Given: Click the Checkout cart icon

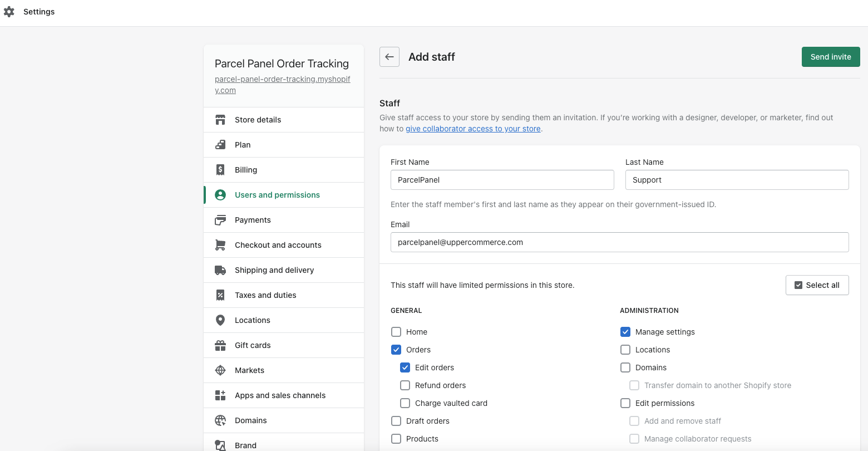Looking at the screenshot, I should [220, 245].
